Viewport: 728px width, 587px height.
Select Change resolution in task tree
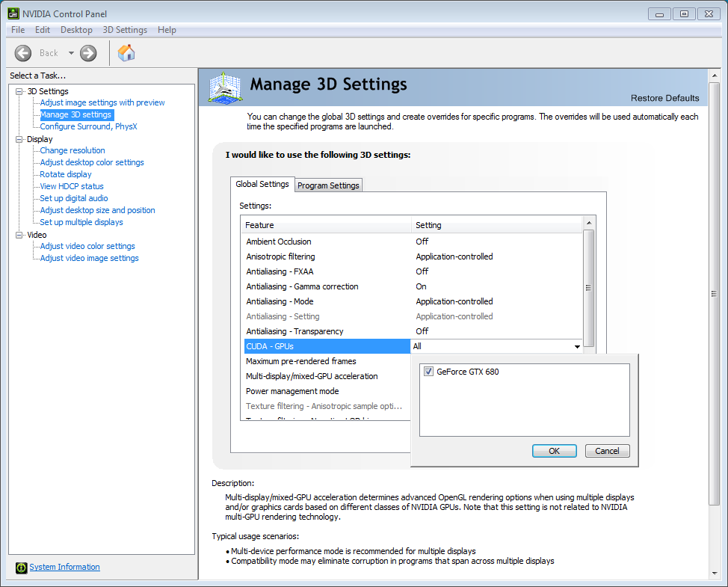73,150
